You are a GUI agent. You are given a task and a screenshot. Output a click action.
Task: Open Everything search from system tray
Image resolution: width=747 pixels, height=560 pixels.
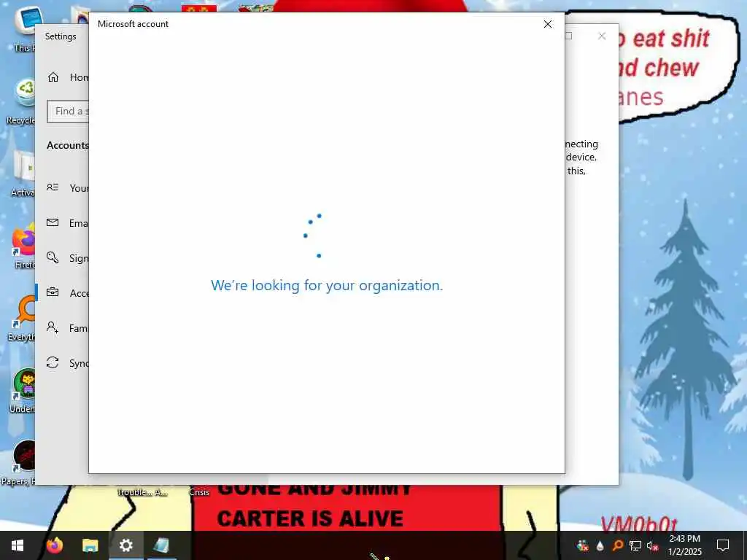click(617, 545)
